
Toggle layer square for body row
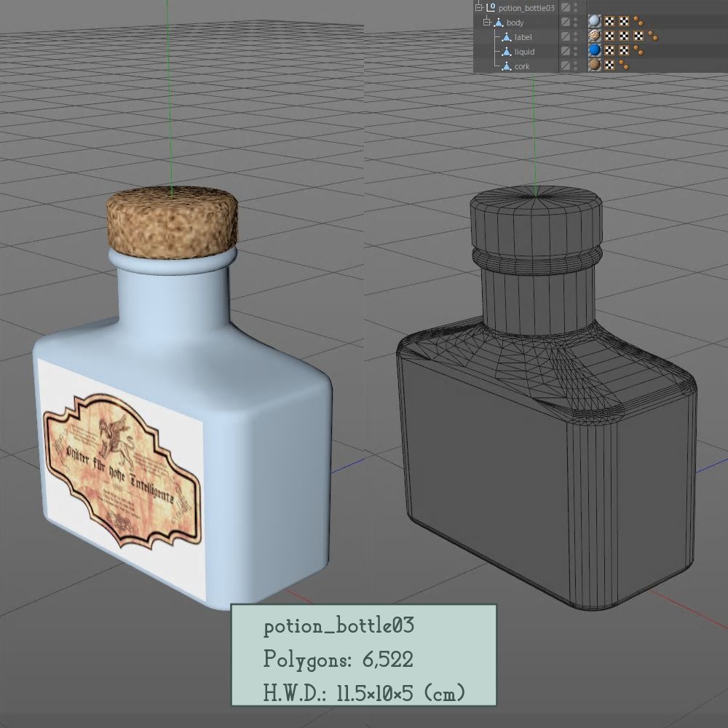pos(565,22)
